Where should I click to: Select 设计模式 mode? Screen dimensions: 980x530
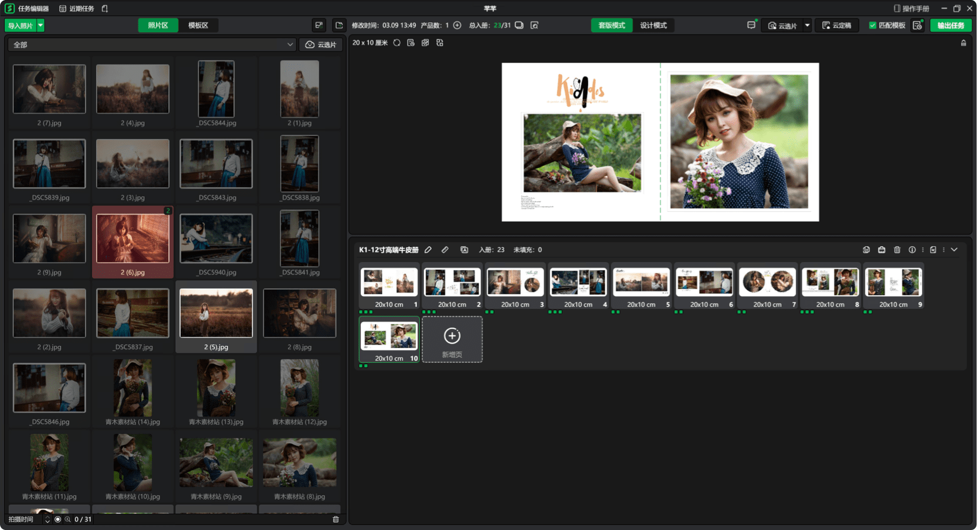[653, 25]
